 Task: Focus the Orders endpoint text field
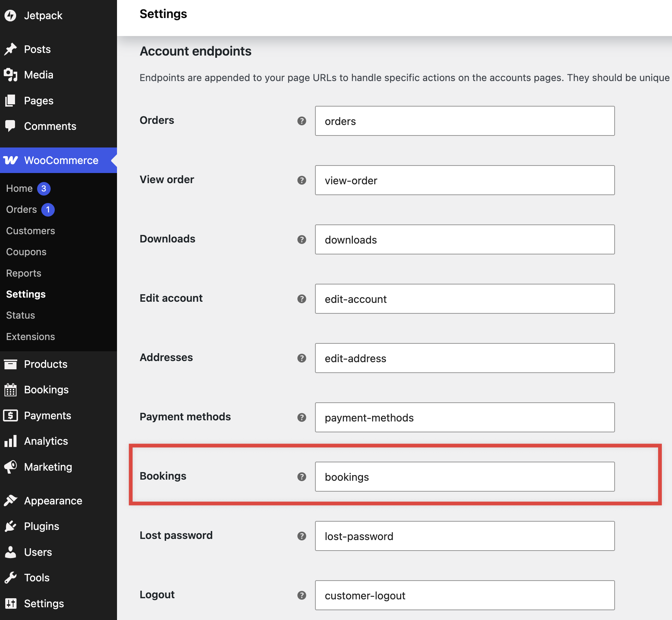click(465, 121)
